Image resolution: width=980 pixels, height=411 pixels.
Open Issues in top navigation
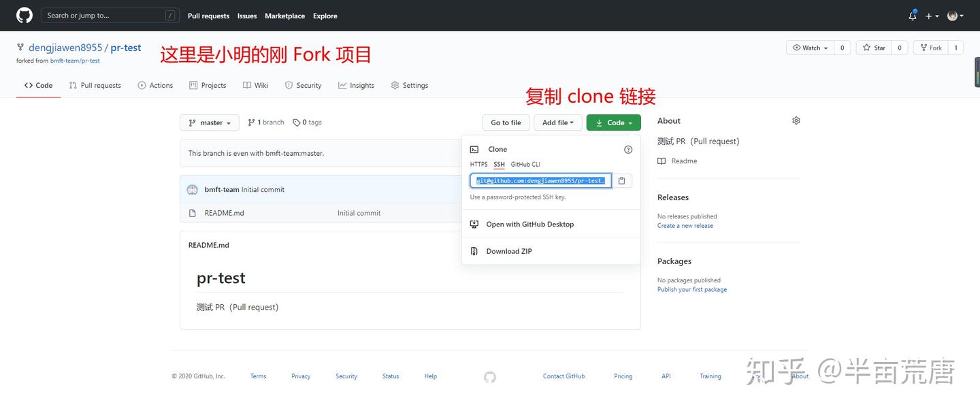(247, 16)
